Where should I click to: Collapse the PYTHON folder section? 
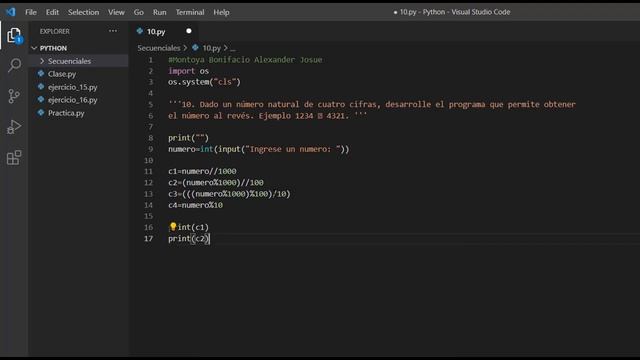tap(34, 48)
